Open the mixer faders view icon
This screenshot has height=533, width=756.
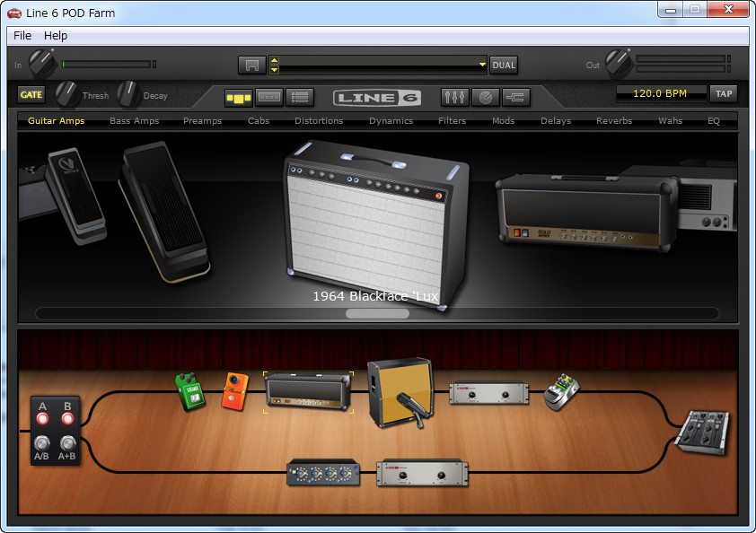(x=454, y=97)
